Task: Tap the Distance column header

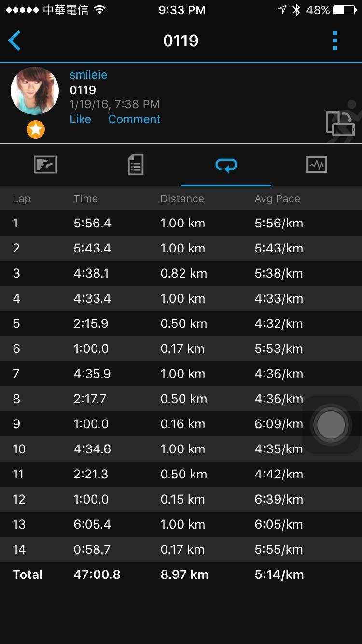Action: 182,198
